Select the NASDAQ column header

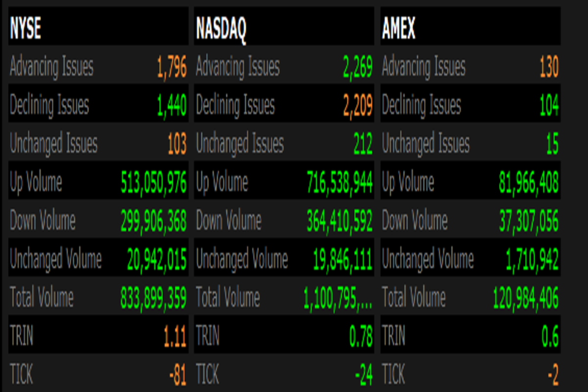click(x=221, y=28)
